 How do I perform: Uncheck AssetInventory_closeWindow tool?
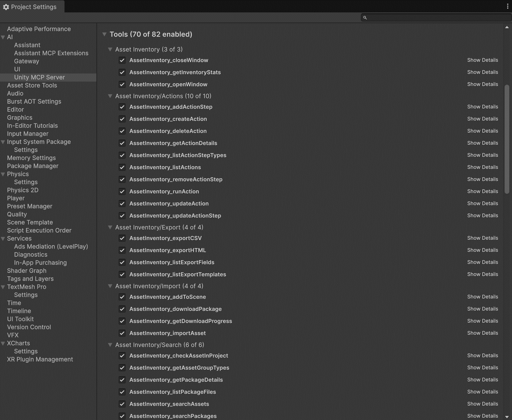(122, 60)
